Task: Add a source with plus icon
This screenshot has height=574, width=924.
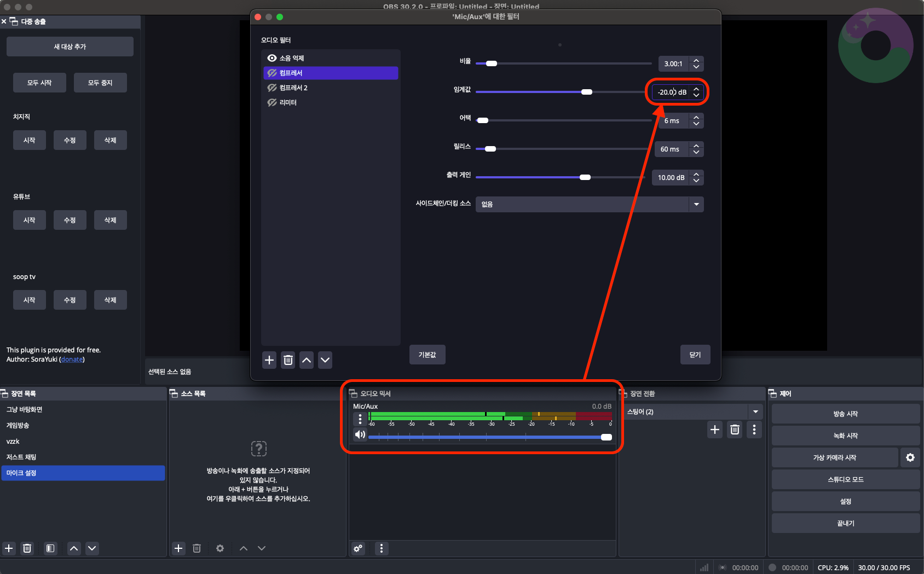Action: 178,548
